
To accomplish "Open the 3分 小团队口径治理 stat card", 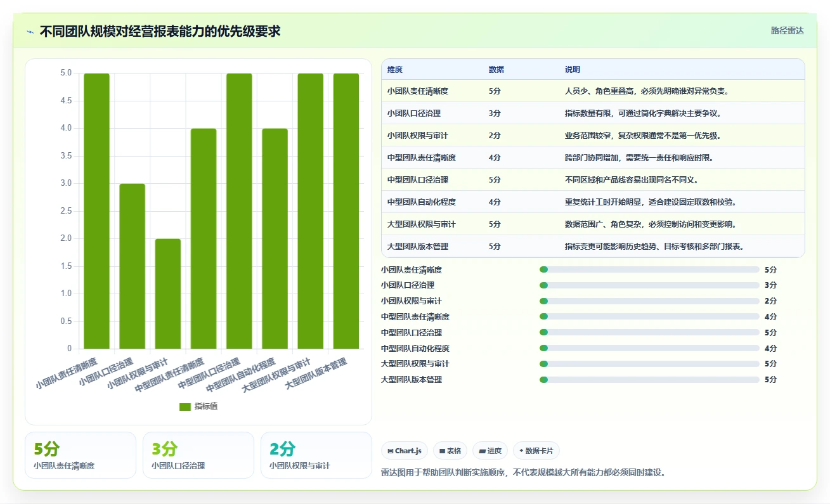I will pos(198,455).
